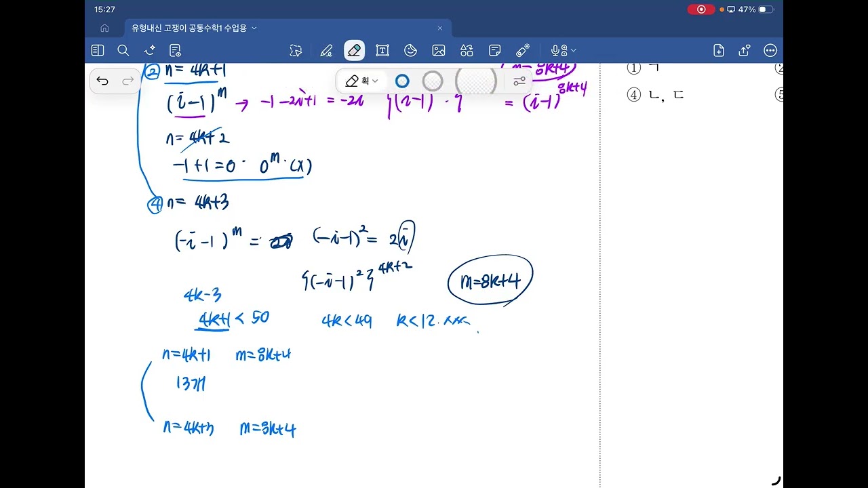Undo the last stroke
This screenshot has height=488, width=868.
coord(102,81)
